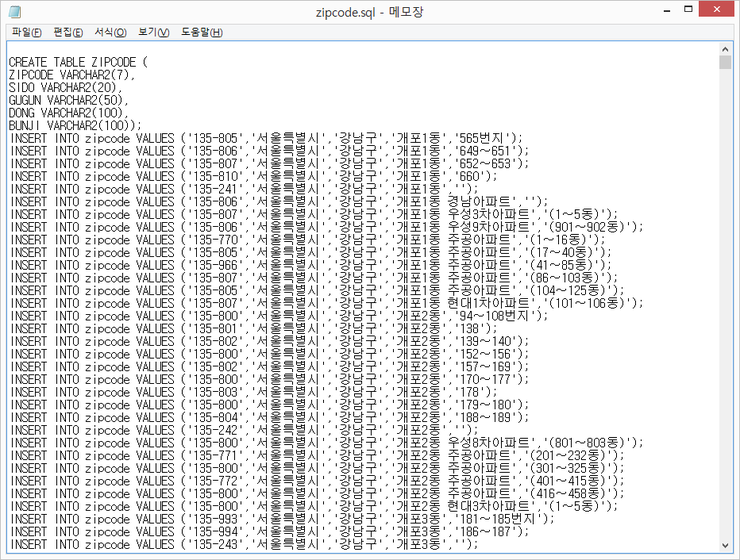This screenshot has width=740, height=560.
Task: Click the vertical scrollbar thumb
Action: click(x=725, y=63)
